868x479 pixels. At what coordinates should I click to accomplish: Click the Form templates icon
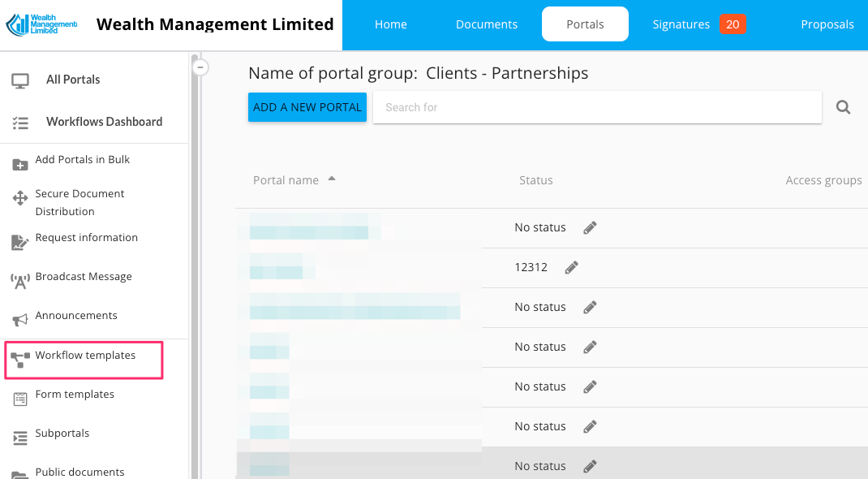tap(20, 399)
